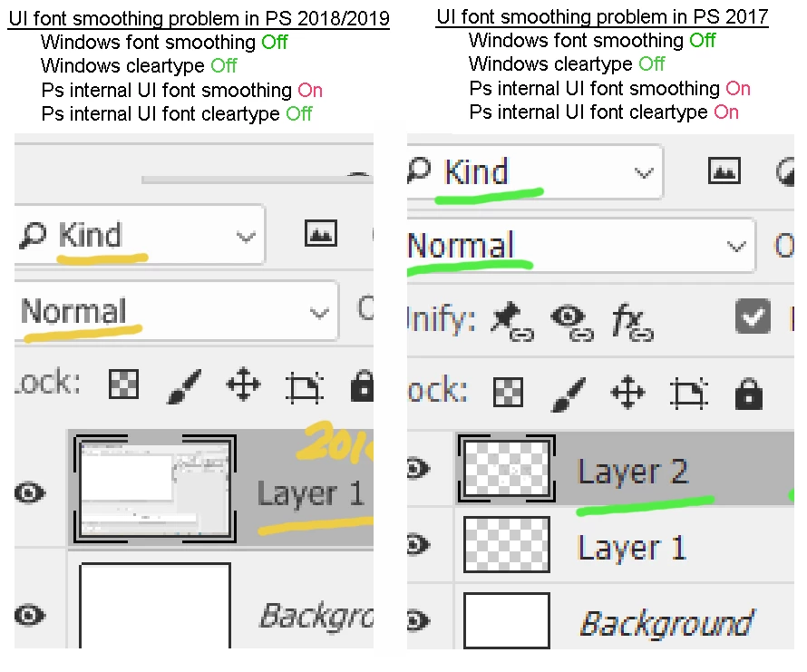The height and width of the screenshot is (672, 807).
Task: Click the search magnifier icon in PS 2018/2019 panel
Action: click(33, 235)
